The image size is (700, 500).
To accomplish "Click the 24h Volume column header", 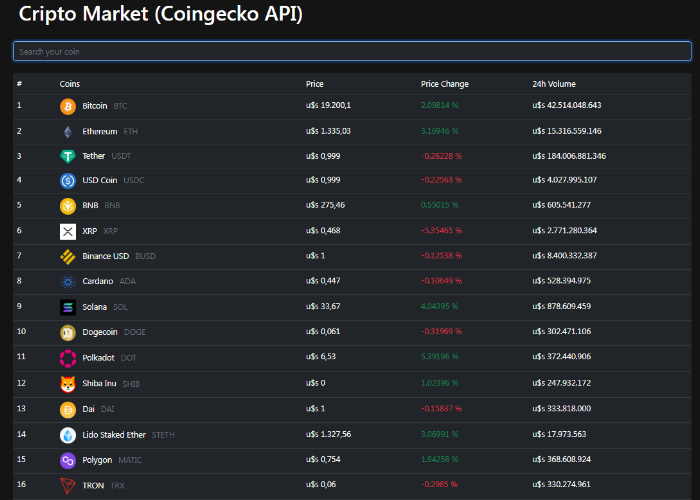I will click(554, 84).
